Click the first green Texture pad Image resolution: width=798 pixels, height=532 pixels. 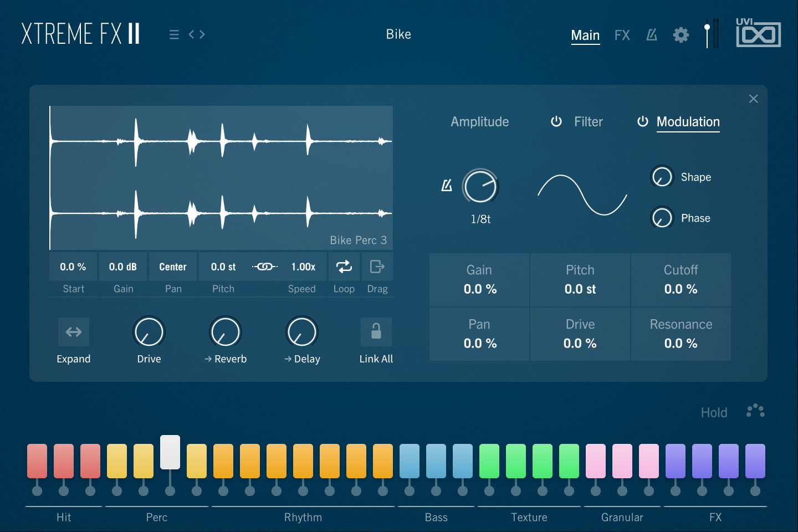489,461
